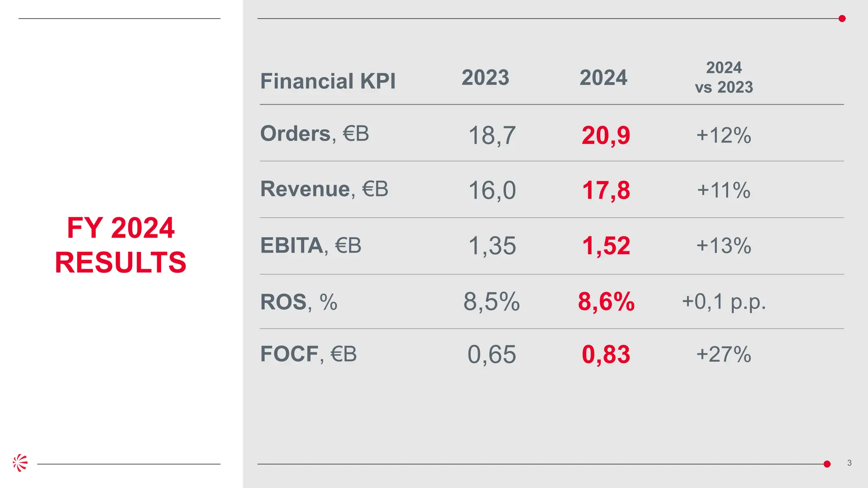
Task: Select the Orders, €B row label
Action: click(314, 133)
